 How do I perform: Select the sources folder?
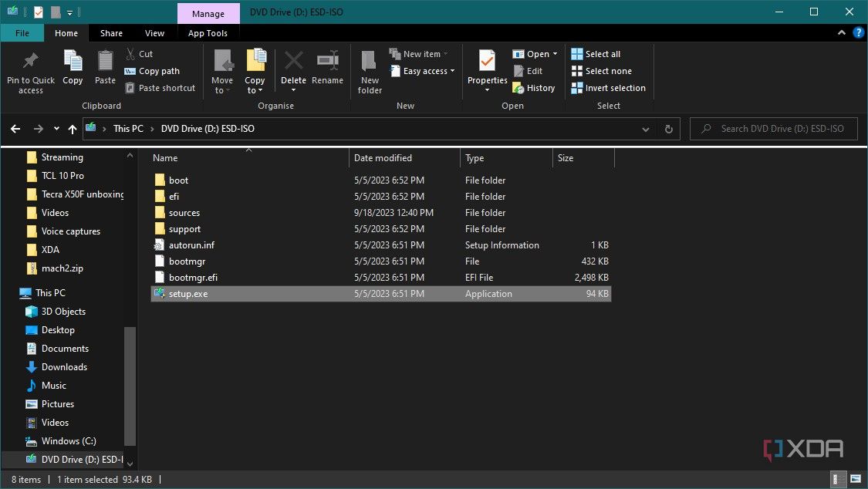coord(381,213)
